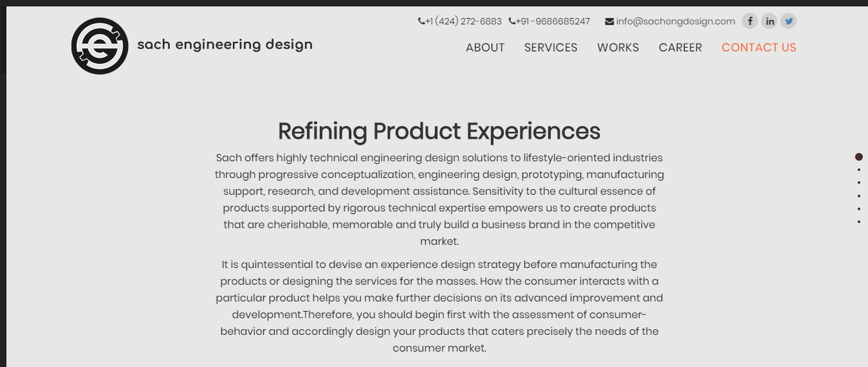This screenshot has width=868, height=367.
Task: Open the Twitter social icon
Action: point(788,21)
